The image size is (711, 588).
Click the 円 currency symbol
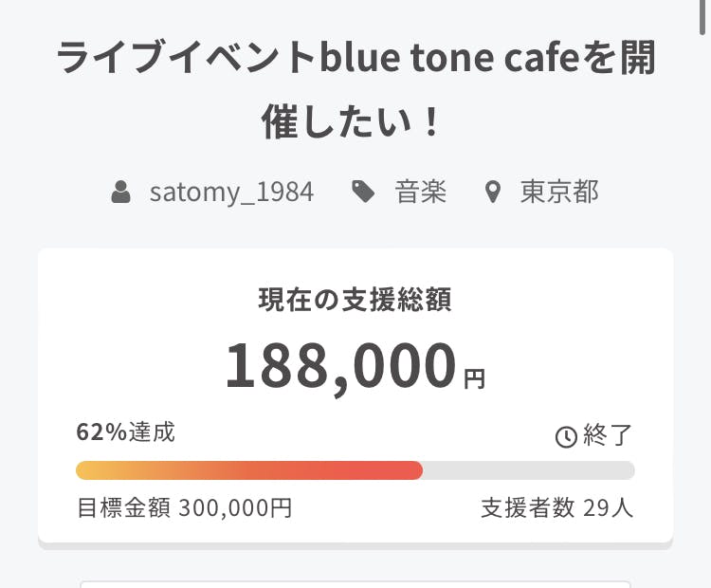tap(474, 380)
